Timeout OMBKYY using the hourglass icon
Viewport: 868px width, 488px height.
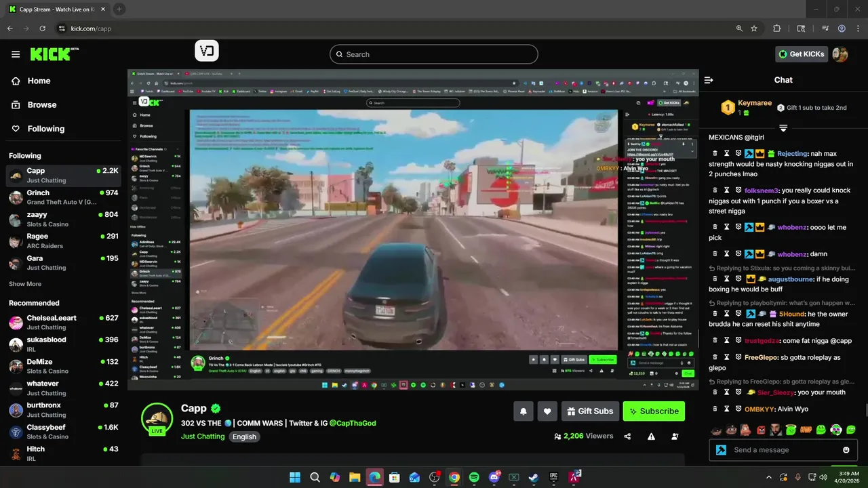726,409
